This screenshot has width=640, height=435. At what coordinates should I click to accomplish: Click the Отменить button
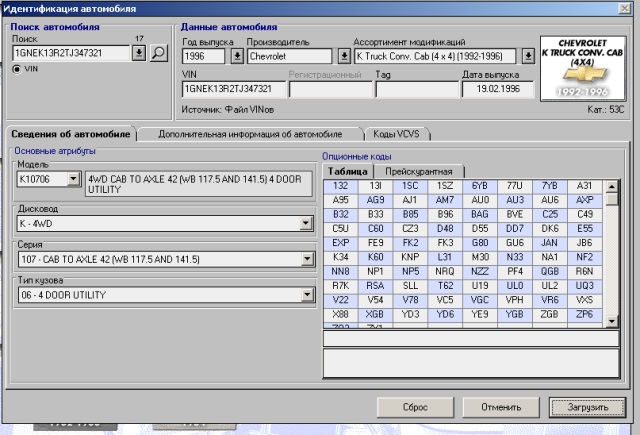click(x=501, y=407)
